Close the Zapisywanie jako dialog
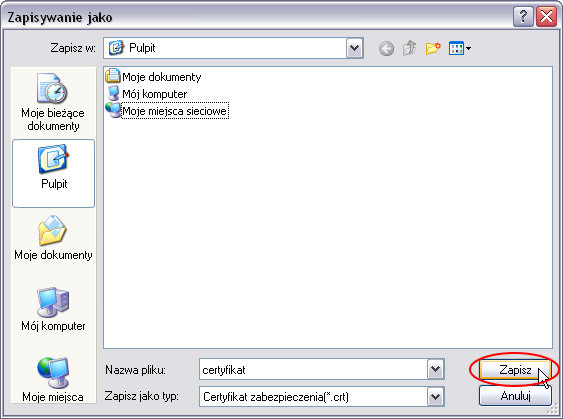The height and width of the screenshot is (419, 563). pyautogui.click(x=546, y=16)
